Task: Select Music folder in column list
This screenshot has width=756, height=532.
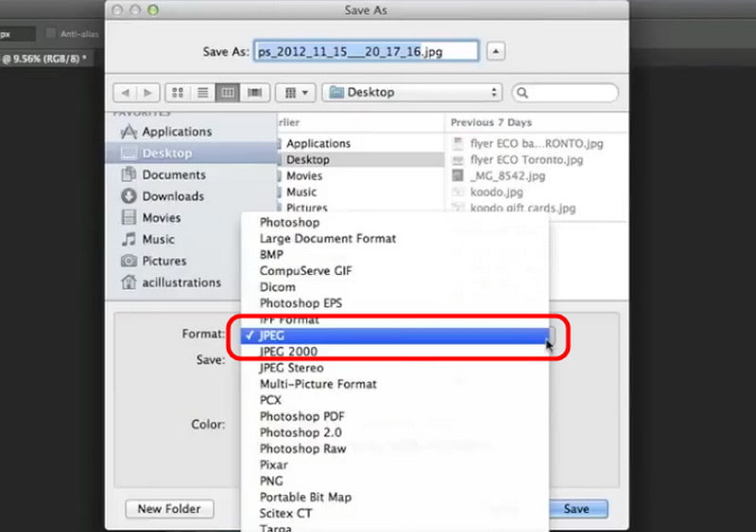Action: click(361, 192)
